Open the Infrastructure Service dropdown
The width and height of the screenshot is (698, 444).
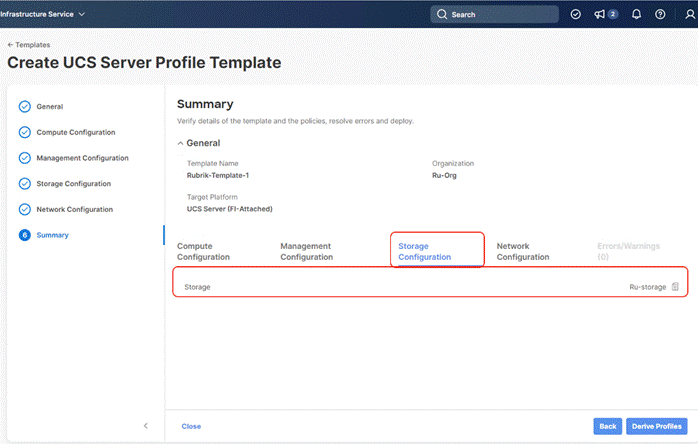43,14
